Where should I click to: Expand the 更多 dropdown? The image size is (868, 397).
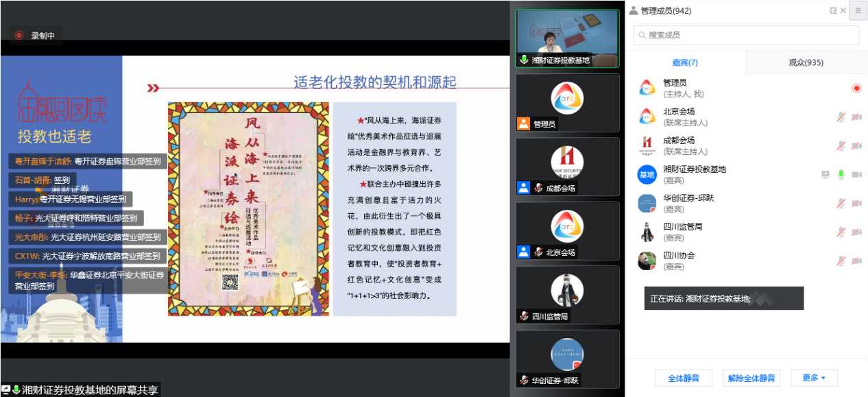tap(814, 378)
